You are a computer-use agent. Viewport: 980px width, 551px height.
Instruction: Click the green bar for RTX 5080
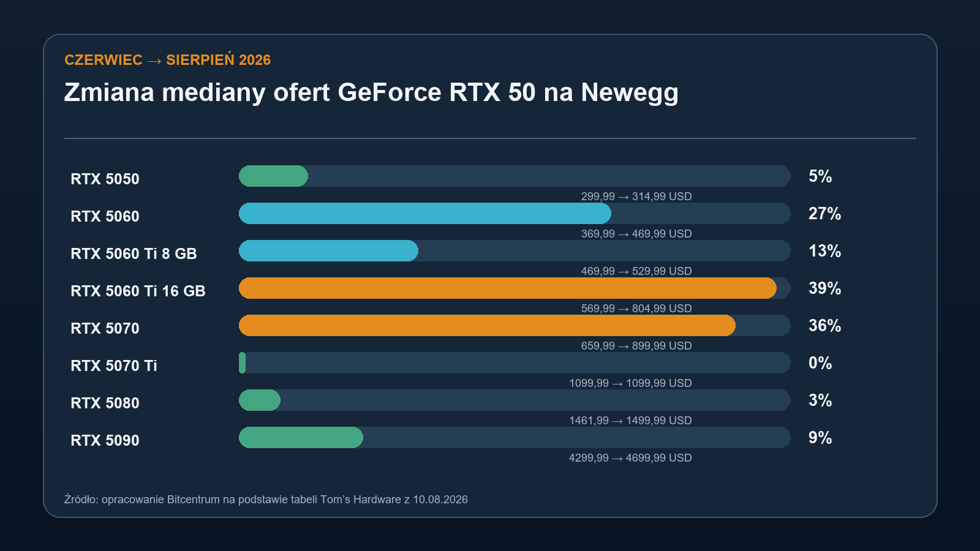tap(260, 400)
